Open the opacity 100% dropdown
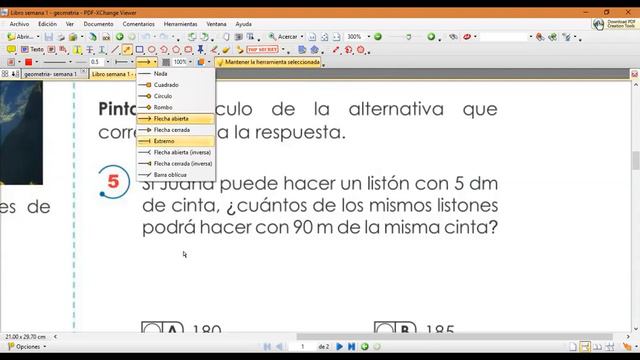The width and height of the screenshot is (640, 360). tap(190, 62)
